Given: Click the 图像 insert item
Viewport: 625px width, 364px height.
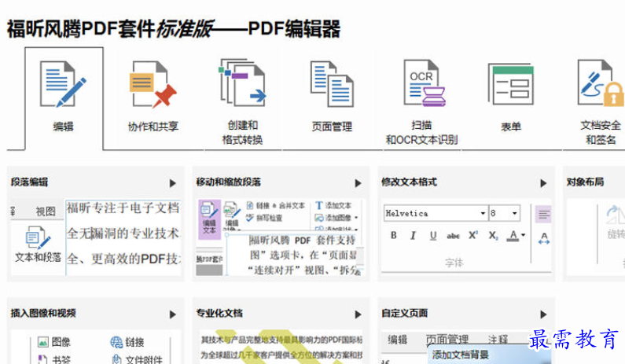Looking at the screenshot, I should pyautogui.click(x=53, y=342).
